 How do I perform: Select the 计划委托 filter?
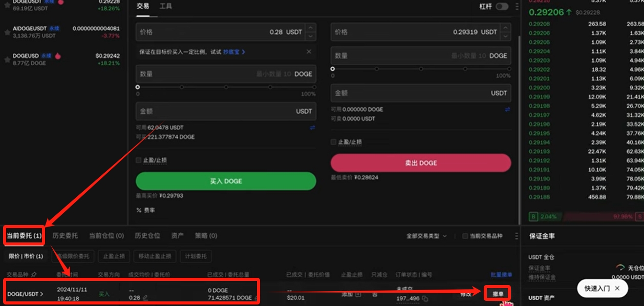196,256
